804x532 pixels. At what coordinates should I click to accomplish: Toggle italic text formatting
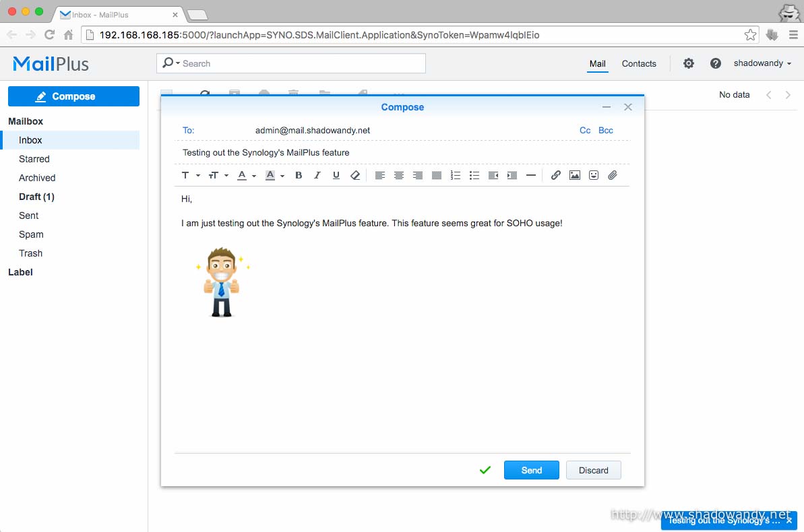(x=317, y=175)
